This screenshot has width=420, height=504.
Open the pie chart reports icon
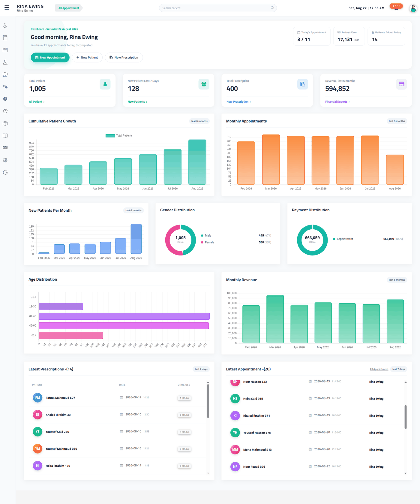pyautogui.click(x=5, y=111)
